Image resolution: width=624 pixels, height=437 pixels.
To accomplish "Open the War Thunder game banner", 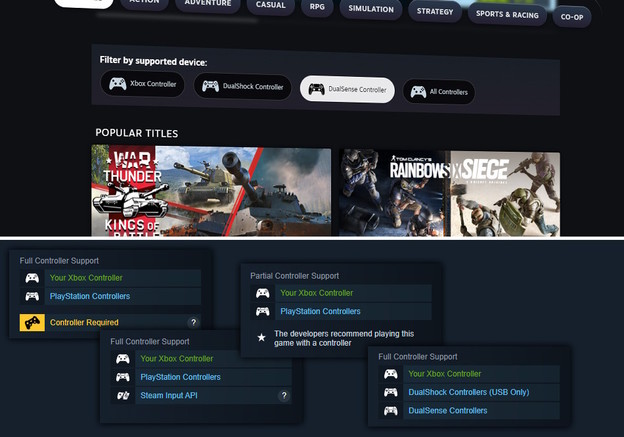I will [x=211, y=190].
